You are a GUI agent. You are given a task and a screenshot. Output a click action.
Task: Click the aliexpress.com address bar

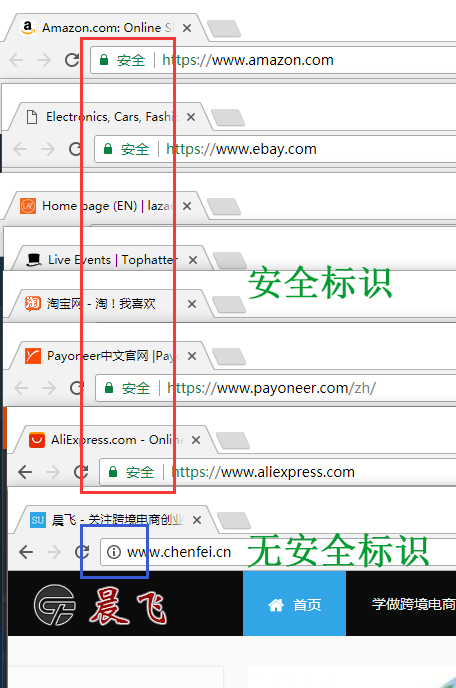(278, 472)
